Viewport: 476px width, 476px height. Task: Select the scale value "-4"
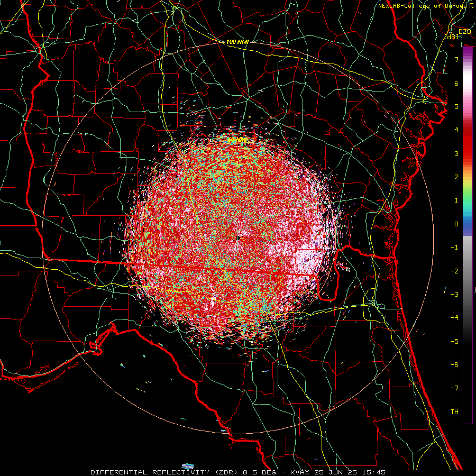pos(454,317)
